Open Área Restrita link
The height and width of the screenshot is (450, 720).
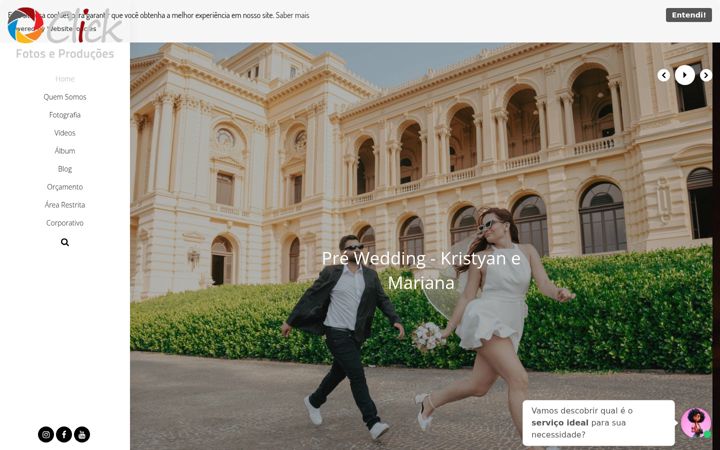65,205
